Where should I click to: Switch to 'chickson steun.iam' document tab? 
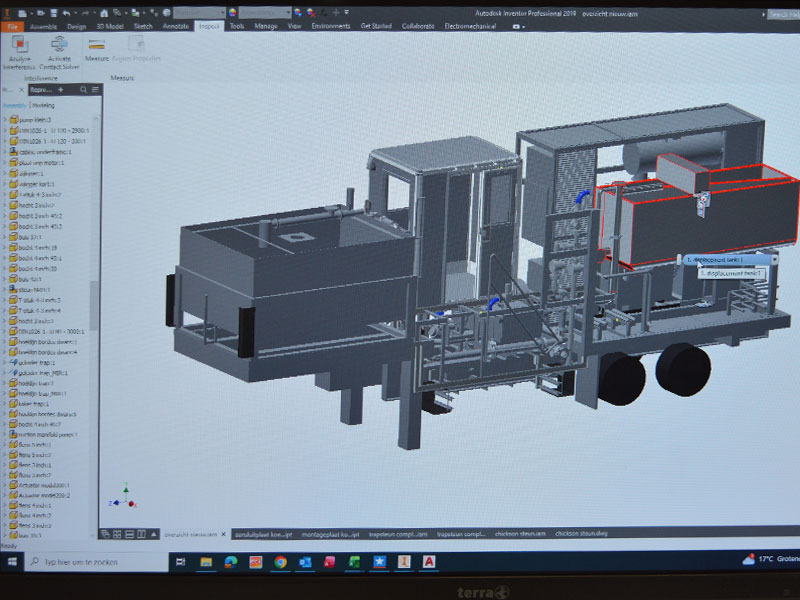520,534
